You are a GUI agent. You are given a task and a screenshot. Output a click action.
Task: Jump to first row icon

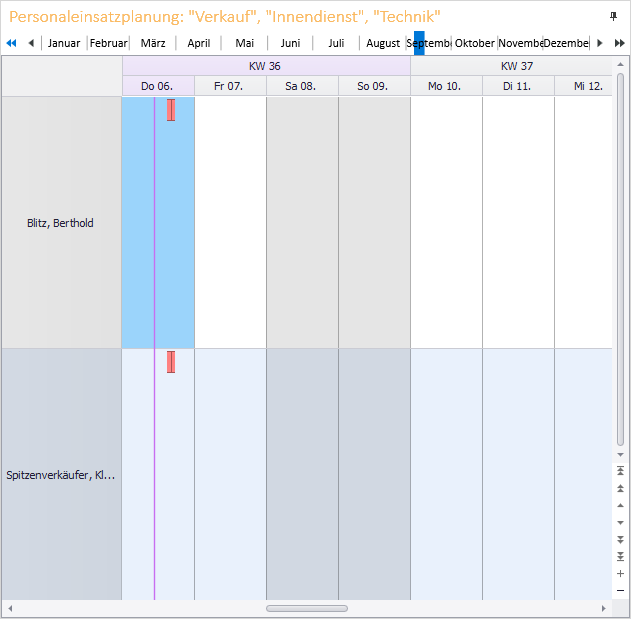click(620, 471)
